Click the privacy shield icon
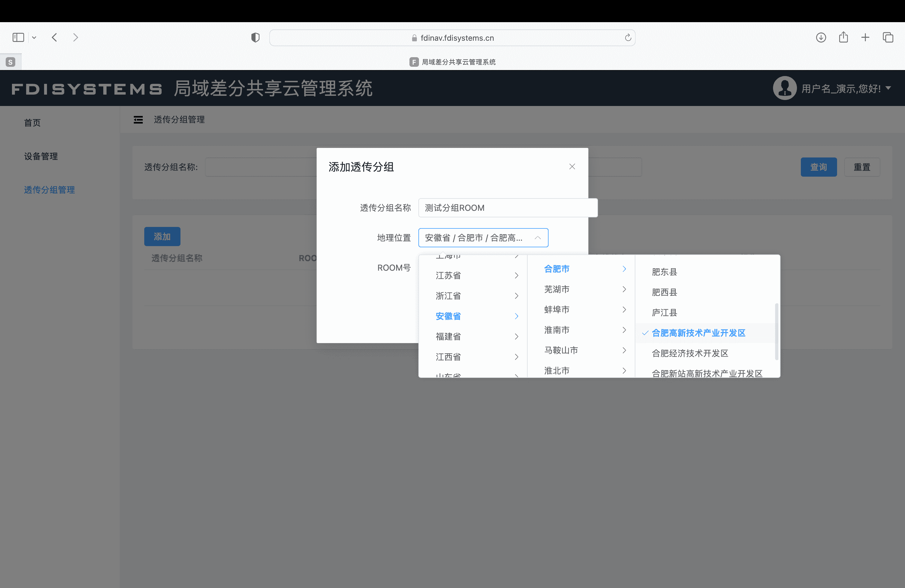The width and height of the screenshot is (905, 588). pyautogui.click(x=255, y=37)
